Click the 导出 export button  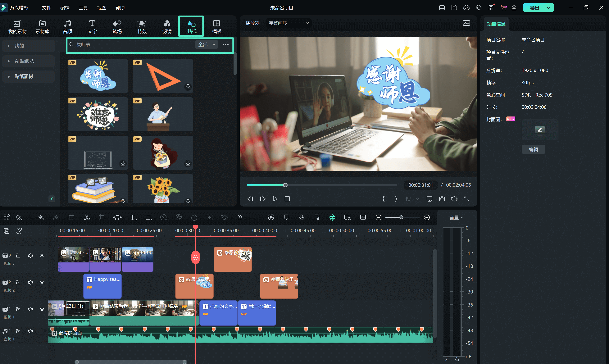[534, 8]
